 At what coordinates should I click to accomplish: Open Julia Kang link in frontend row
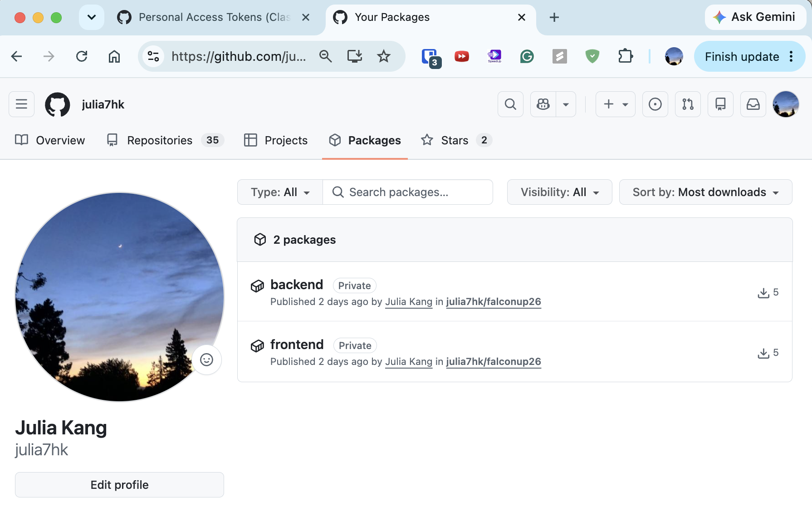click(409, 362)
